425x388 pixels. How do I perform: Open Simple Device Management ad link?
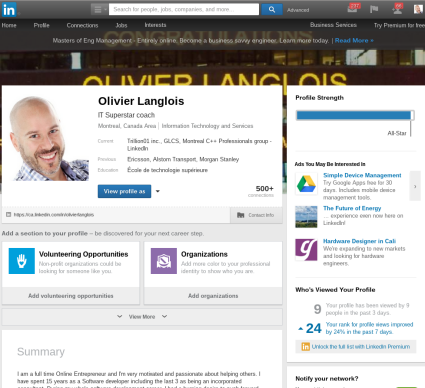click(362, 175)
